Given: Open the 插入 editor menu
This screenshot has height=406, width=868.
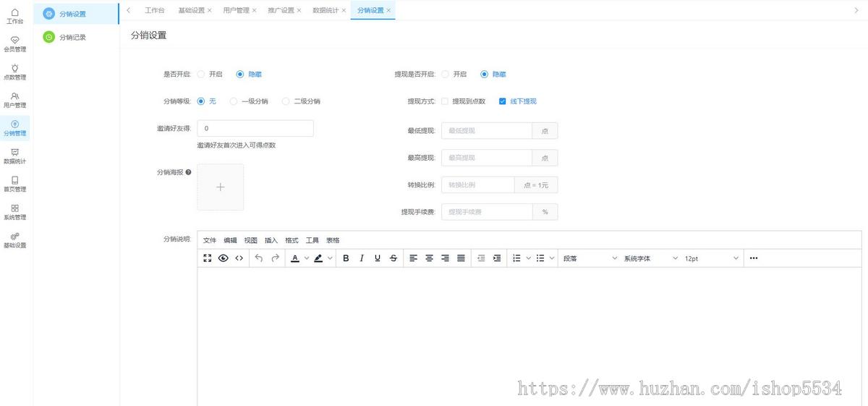Looking at the screenshot, I should click(271, 240).
